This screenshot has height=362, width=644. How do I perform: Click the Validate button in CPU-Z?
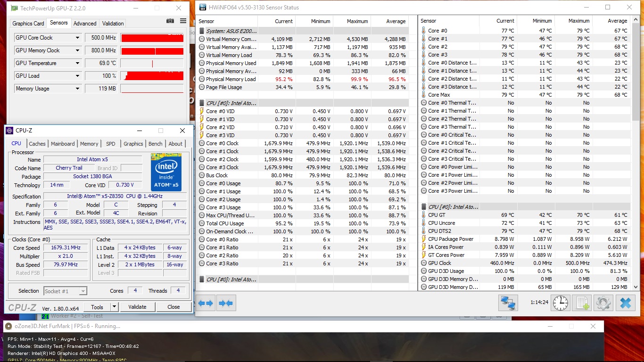click(137, 307)
